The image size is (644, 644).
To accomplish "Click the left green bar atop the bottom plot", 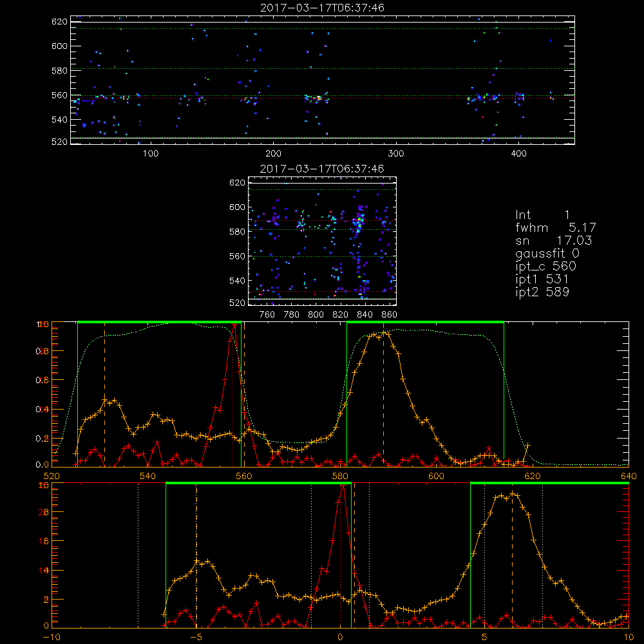I will [x=258, y=483].
